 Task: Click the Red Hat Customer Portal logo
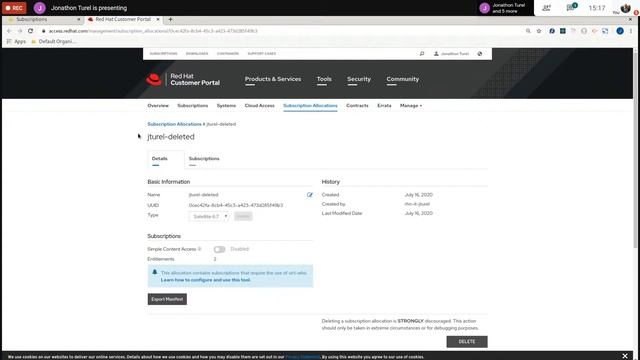[183, 79]
